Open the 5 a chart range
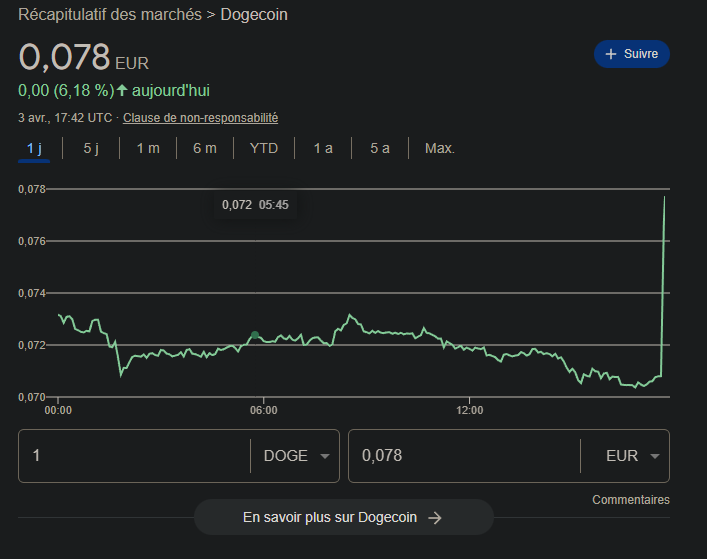Image resolution: width=707 pixels, height=559 pixels. click(380, 148)
